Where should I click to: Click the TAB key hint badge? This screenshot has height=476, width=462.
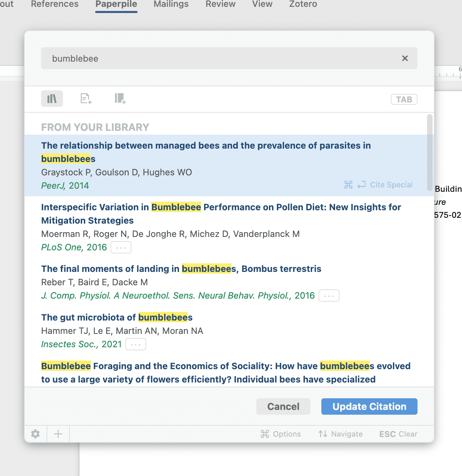[x=404, y=100]
